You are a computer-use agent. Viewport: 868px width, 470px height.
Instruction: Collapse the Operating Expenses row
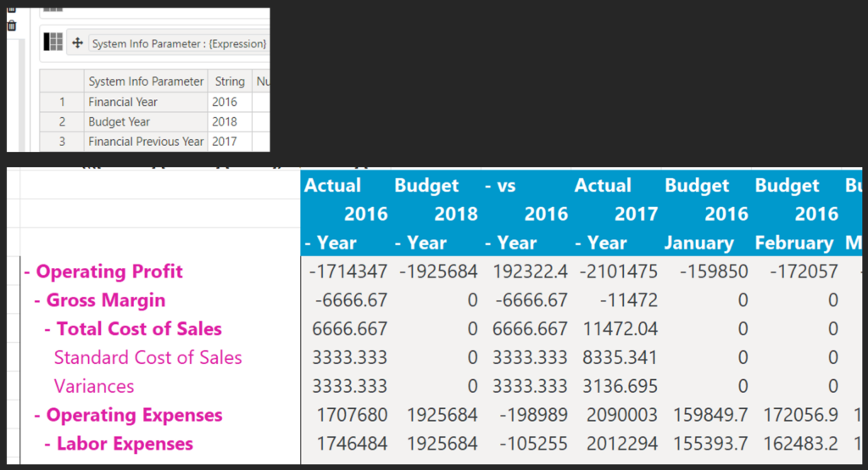pyautogui.click(x=38, y=416)
